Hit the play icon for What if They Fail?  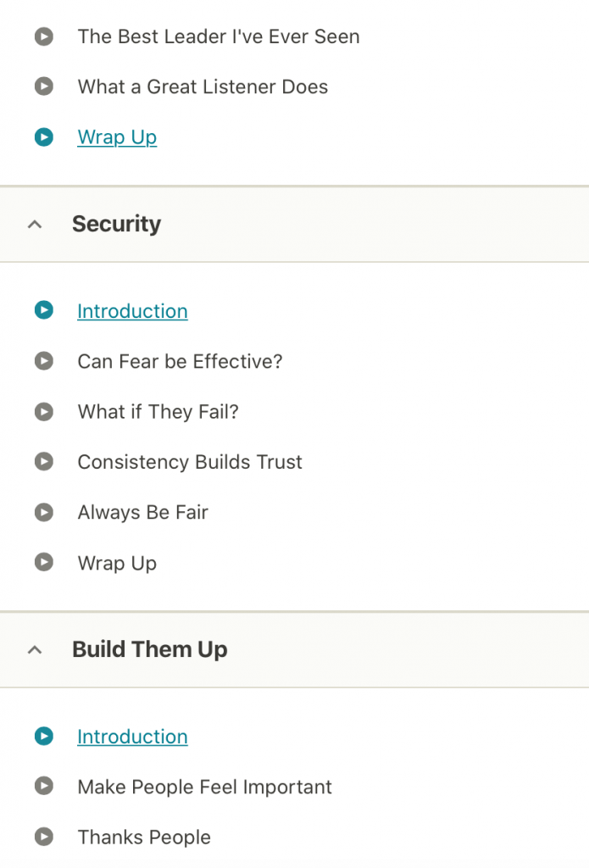[x=44, y=412]
